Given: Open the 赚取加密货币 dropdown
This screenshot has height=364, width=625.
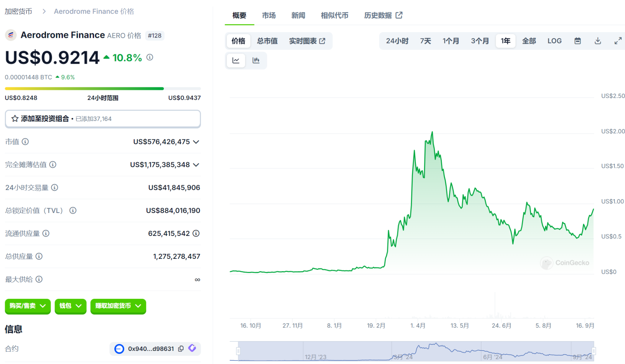Looking at the screenshot, I should tap(118, 306).
